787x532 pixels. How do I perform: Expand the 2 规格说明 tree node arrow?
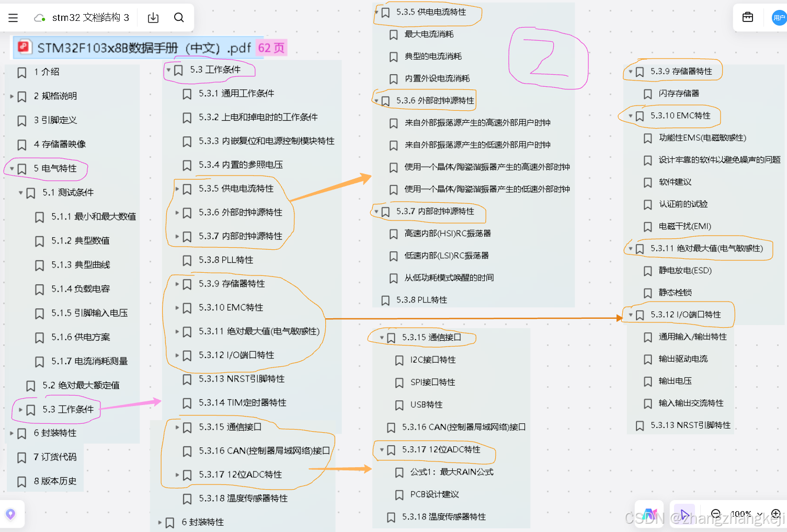point(12,96)
